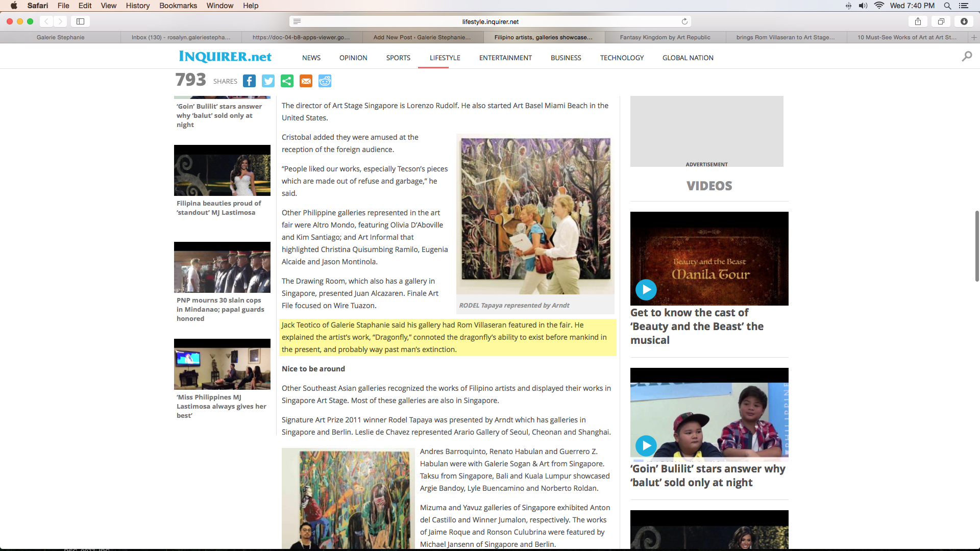Play the Beauty and the Beast video

pos(646,289)
